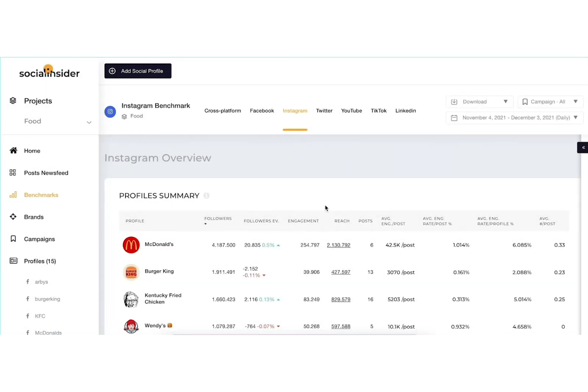This screenshot has height=392, width=588.
Task: Open McDonald's reach link 2.130.792
Action: point(338,245)
